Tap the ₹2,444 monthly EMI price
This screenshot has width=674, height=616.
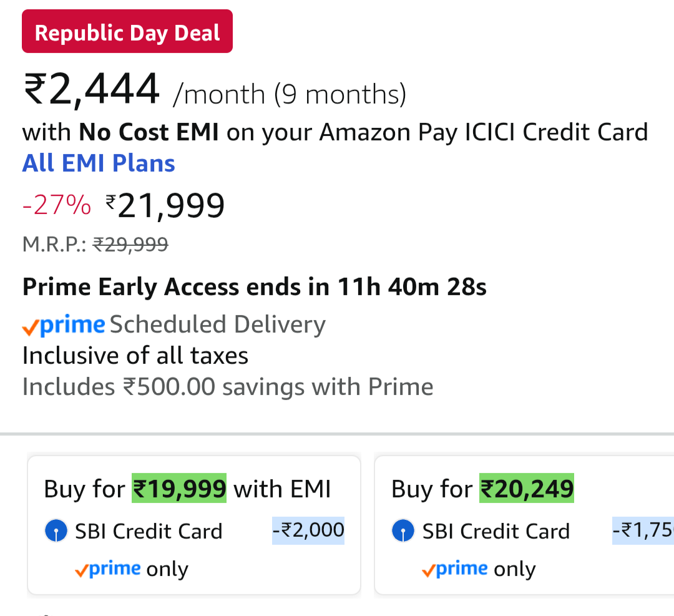tap(91, 89)
